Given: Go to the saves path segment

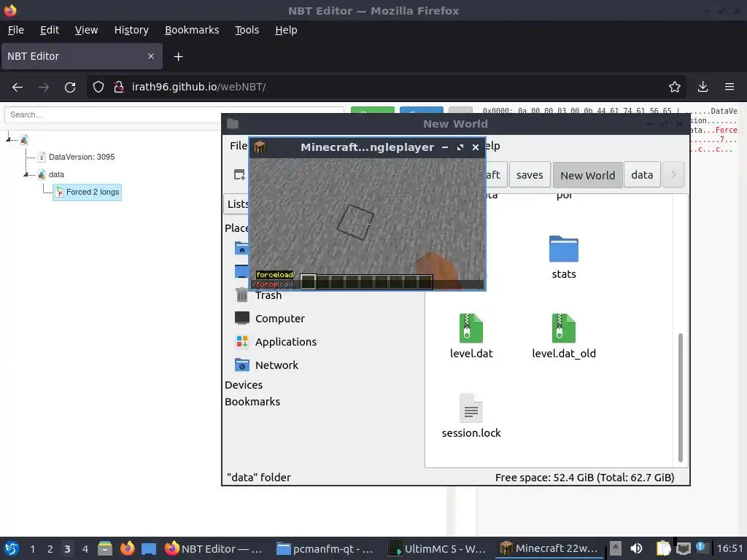Looking at the screenshot, I should [530, 175].
